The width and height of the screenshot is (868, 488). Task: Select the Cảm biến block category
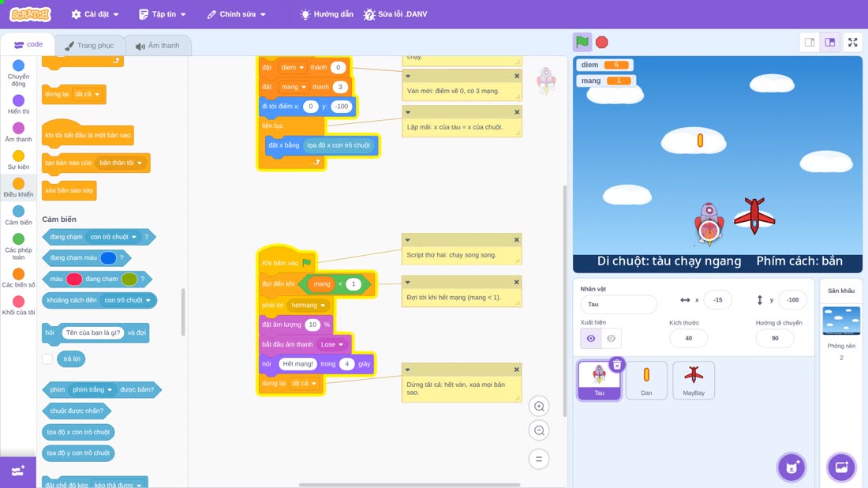pos(18,215)
